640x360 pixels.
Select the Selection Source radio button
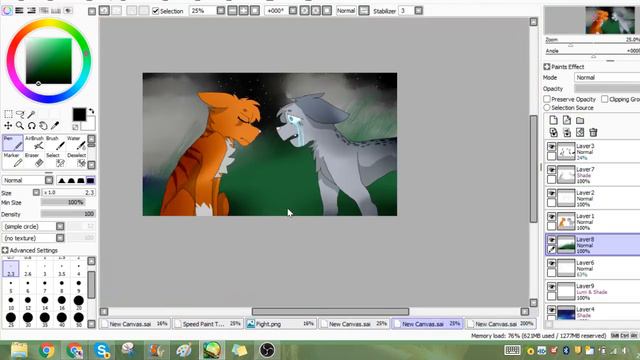tap(547, 107)
